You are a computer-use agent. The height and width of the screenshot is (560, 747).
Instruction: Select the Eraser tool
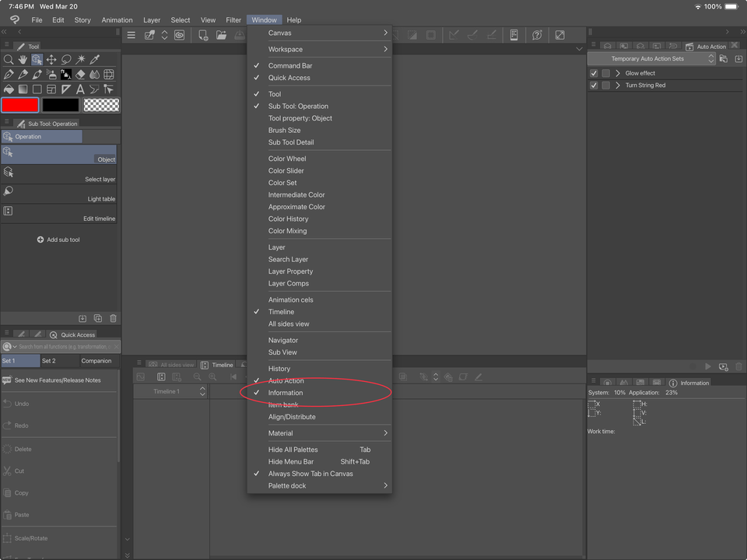[x=80, y=75]
